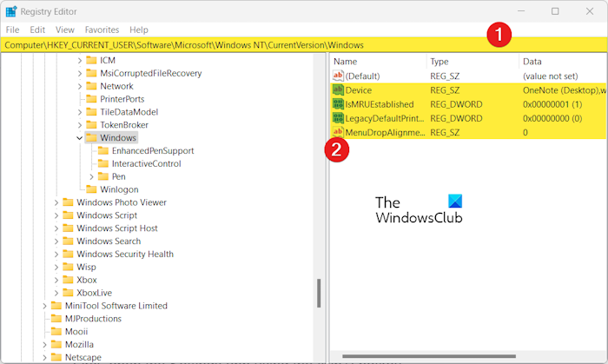Sort values by the Name column header
Screen dimensions: 608x364
pyautogui.click(x=377, y=62)
